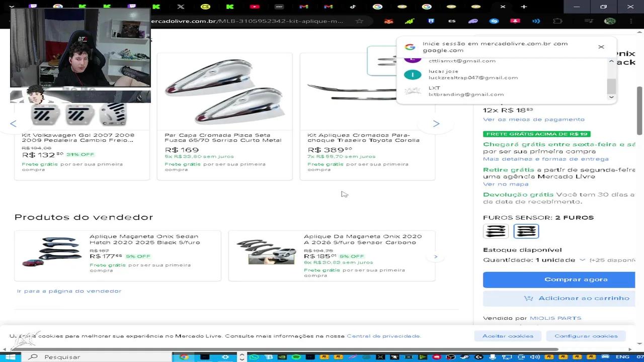The image size is (644, 362).
Task: Click the bookmark star in address bar
Action: (x=359, y=21)
